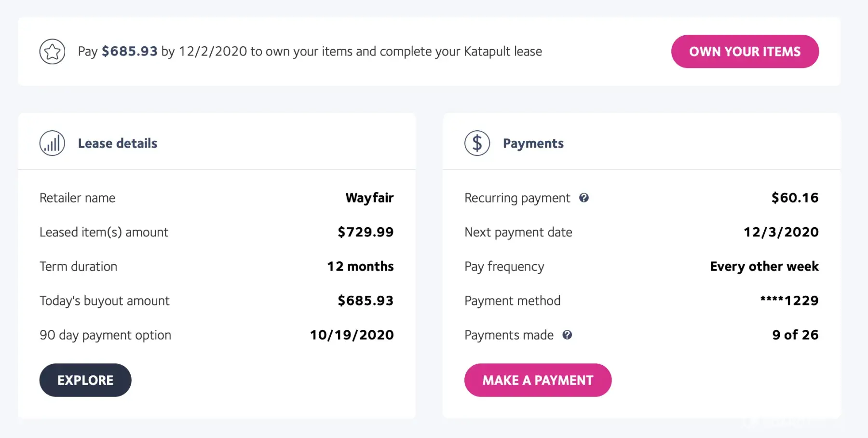
Task: Click today's buyout amount value in Lease details
Action: click(366, 301)
